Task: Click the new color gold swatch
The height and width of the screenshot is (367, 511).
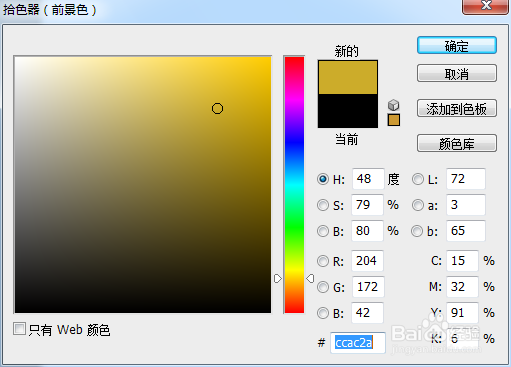Action: click(x=348, y=77)
